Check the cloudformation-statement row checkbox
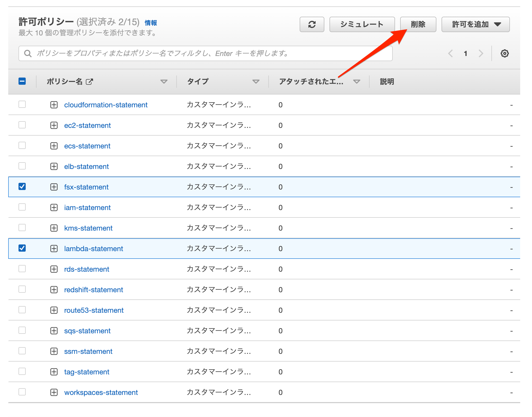The image size is (532, 417). pos(22,104)
